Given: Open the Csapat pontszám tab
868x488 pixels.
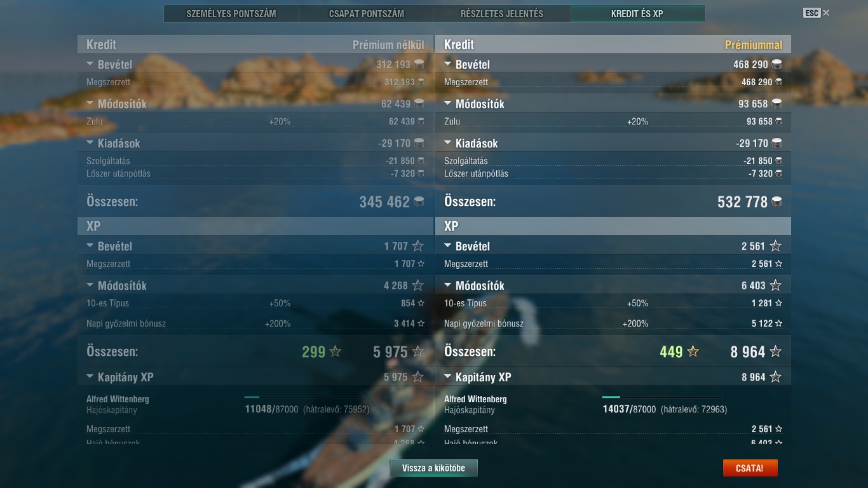Looking at the screenshot, I should (367, 13).
